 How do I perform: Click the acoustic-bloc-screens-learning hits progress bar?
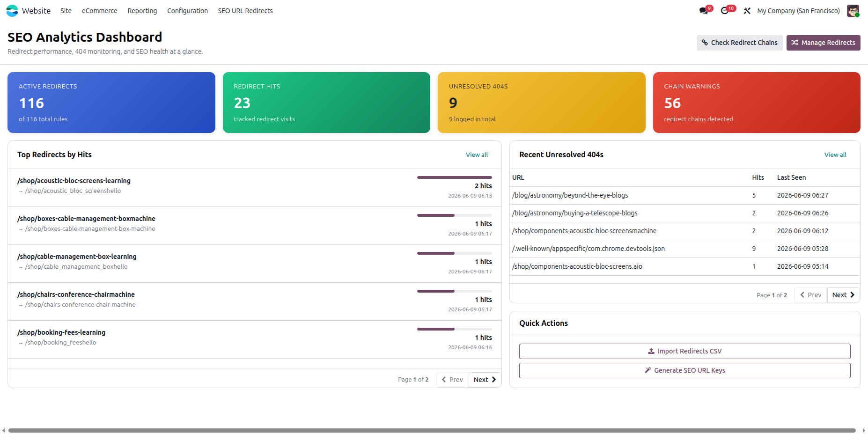[455, 177]
